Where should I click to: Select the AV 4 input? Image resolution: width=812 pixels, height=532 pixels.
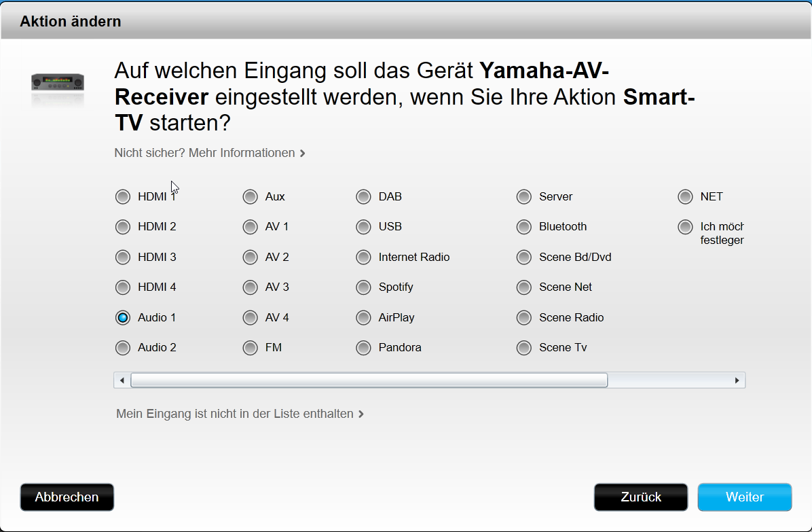tap(250, 317)
